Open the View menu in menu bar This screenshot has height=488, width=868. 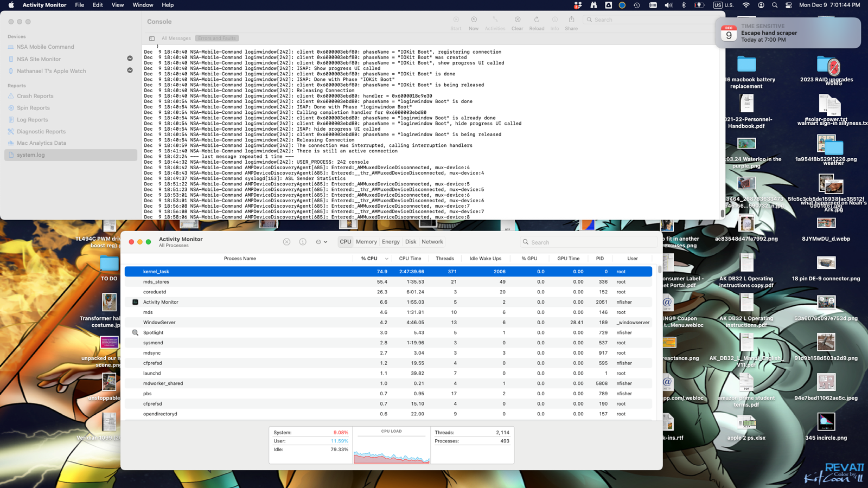click(x=117, y=5)
